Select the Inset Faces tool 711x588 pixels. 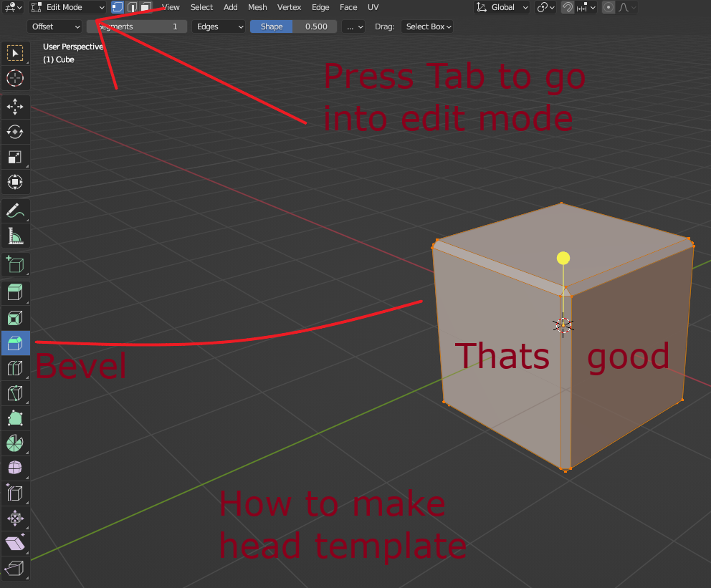click(15, 318)
